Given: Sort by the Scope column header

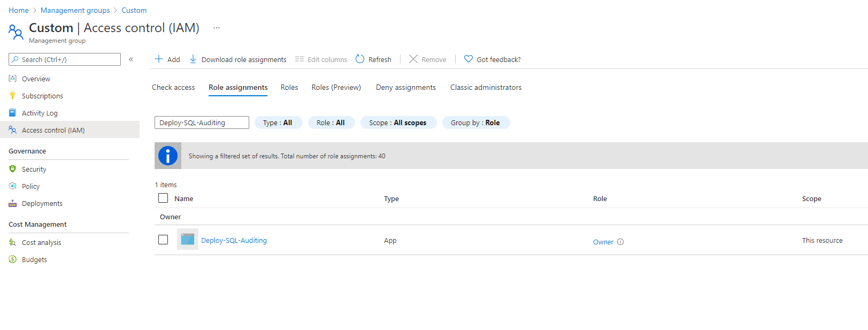Looking at the screenshot, I should [812, 198].
